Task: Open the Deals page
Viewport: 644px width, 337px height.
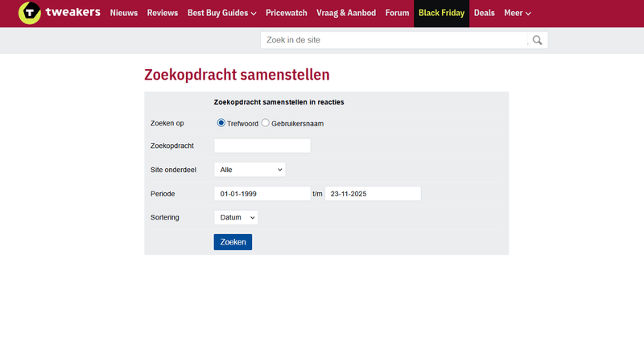Action: [x=485, y=13]
